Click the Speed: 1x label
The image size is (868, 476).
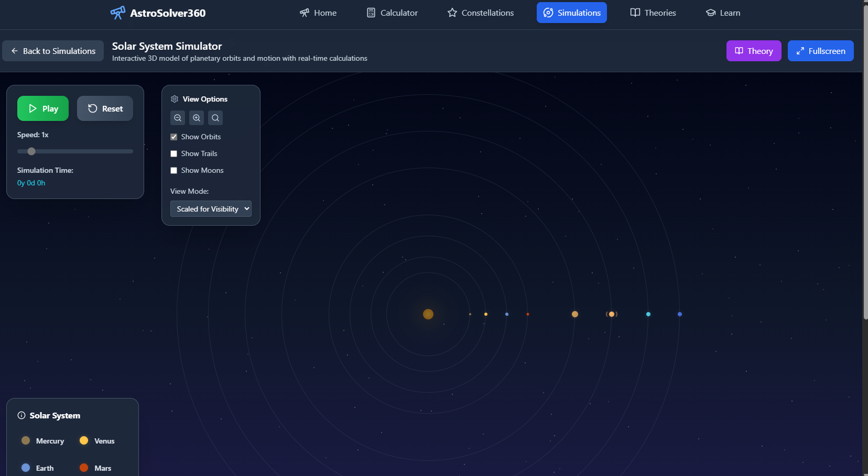[32, 135]
